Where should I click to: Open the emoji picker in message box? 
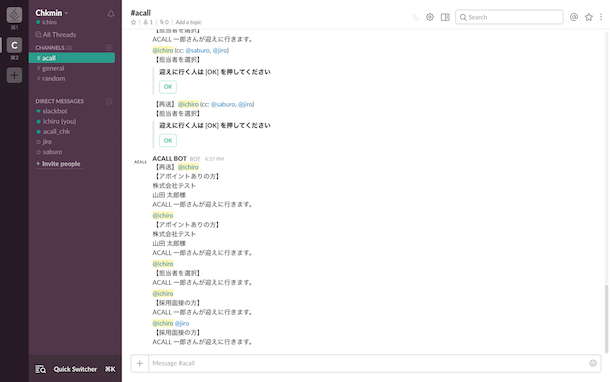[x=593, y=363]
